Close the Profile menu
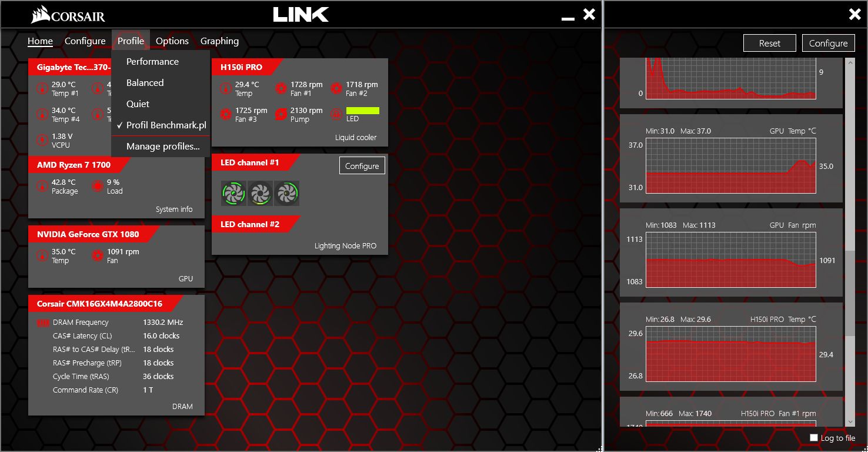 pyautogui.click(x=131, y=41)
